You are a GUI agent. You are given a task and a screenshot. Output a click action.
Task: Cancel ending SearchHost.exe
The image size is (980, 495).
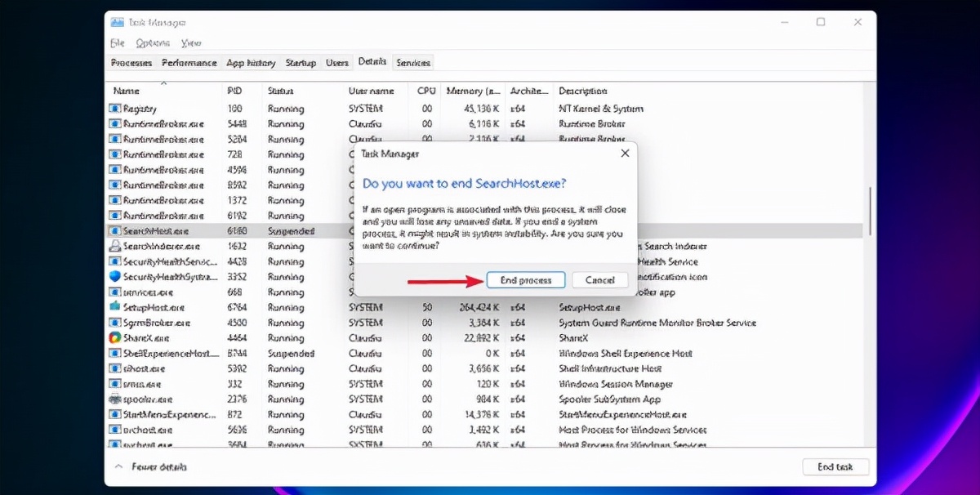pos(600,279)
